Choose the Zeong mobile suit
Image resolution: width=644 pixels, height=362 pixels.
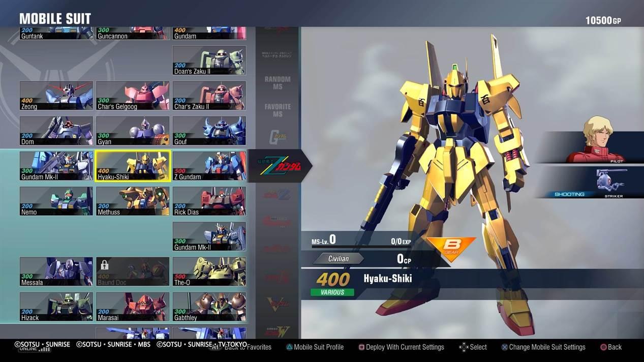(56, 96)
